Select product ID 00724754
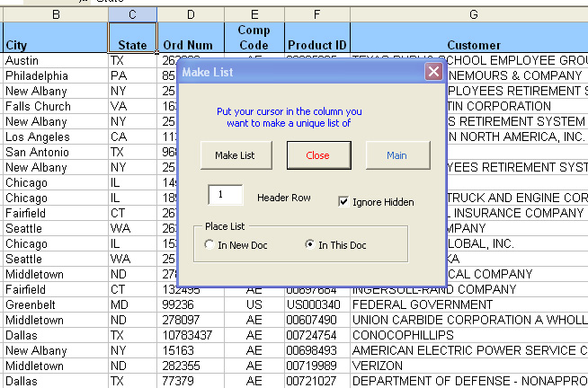The image size is (588, 388). coord(316,335)
